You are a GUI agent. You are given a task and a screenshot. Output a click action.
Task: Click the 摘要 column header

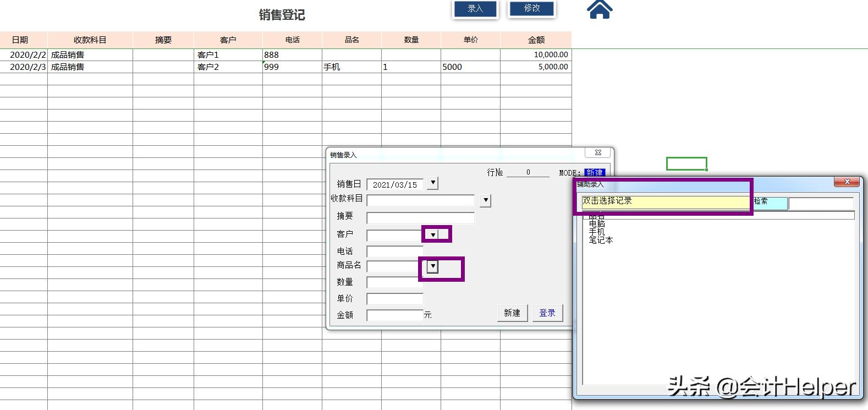pyautogui.click(x=163, y=40)
